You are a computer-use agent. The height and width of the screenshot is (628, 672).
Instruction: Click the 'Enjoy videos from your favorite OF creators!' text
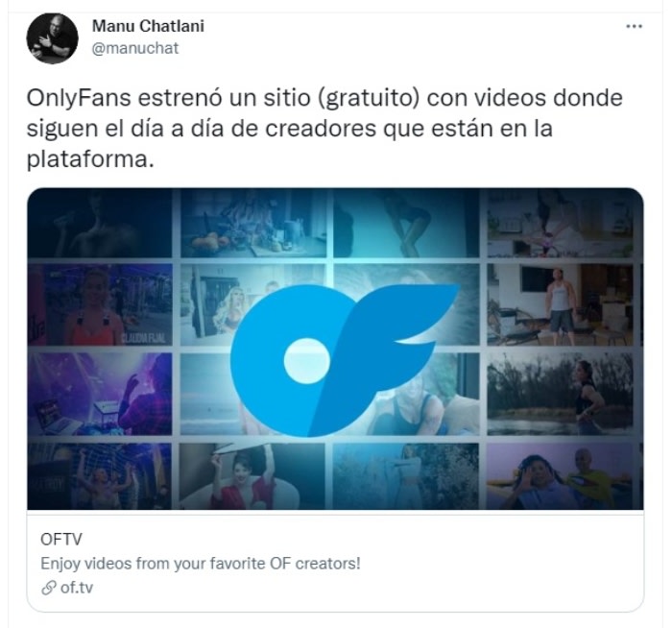tap(200, 564)
